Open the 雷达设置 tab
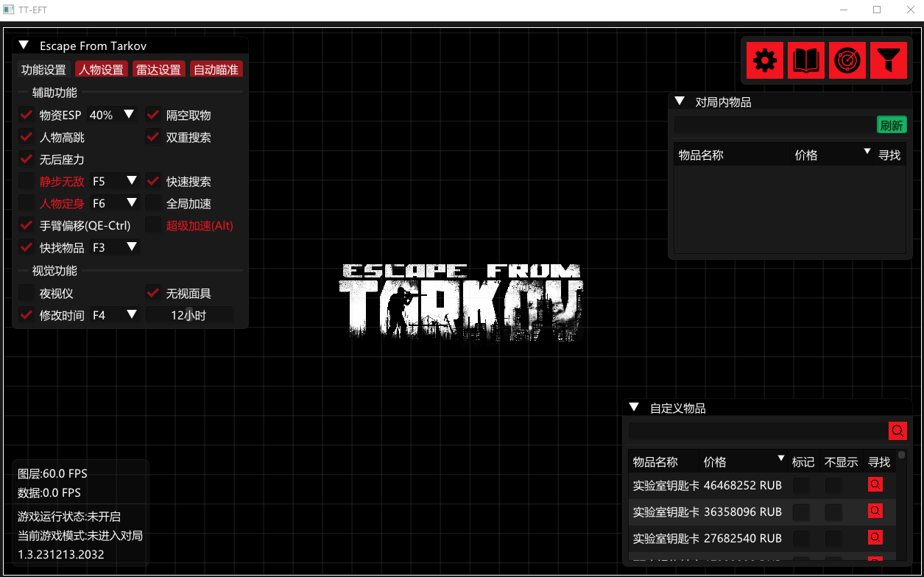 (158, 70)
